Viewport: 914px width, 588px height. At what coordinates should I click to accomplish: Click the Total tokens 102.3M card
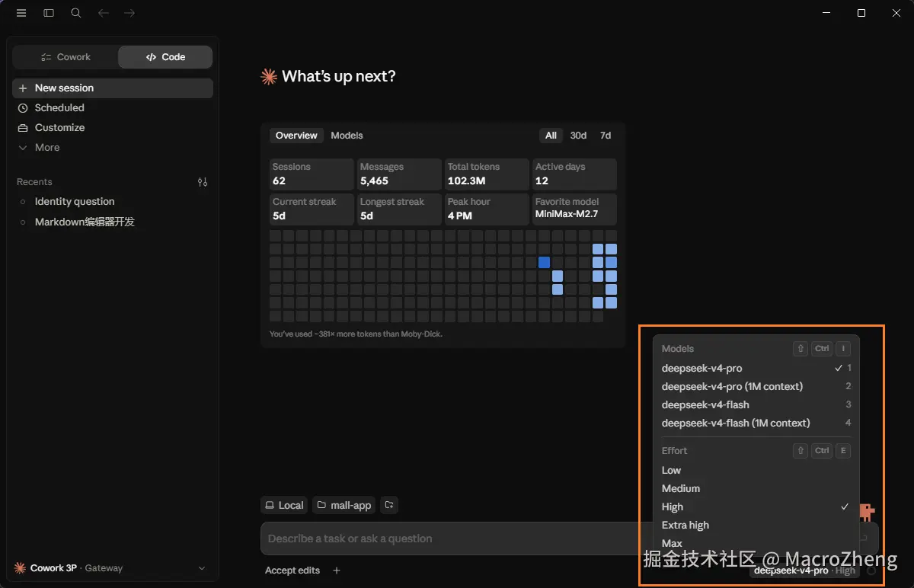[x=487, y=174]
